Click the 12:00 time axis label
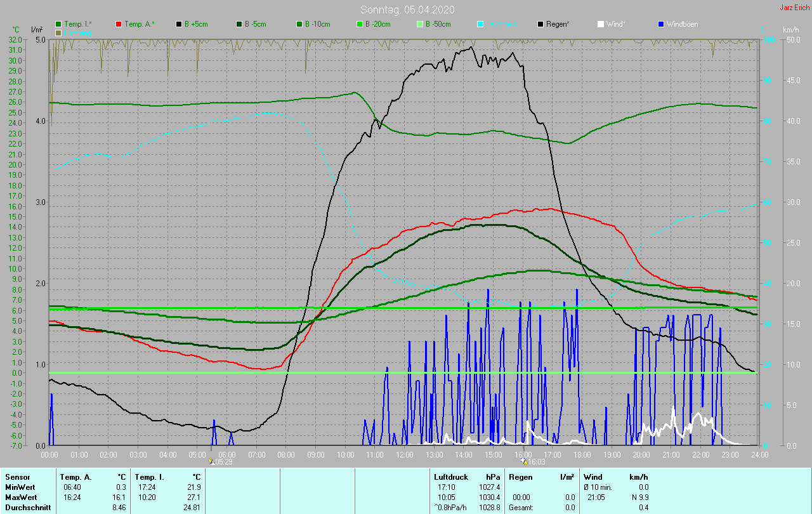Viewport: 812px width, 514px height. tap(404, 454)
